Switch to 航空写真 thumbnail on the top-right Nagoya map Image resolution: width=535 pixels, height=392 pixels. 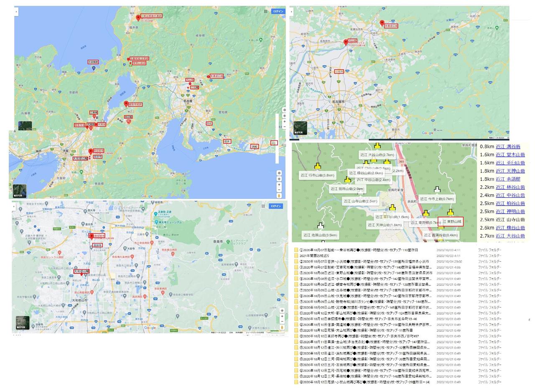(x=300, y=128)
